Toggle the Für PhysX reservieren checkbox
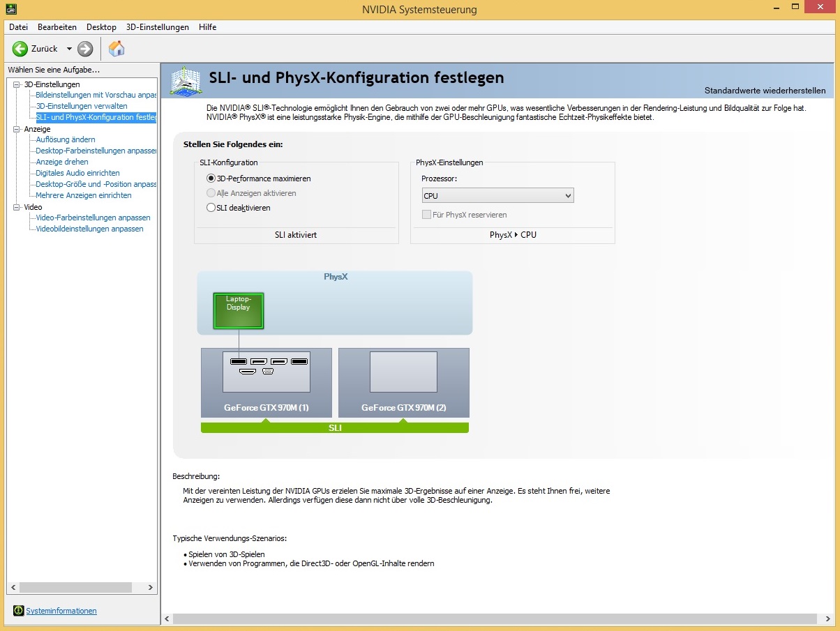The image size is (840, 631). pos(426,215)
